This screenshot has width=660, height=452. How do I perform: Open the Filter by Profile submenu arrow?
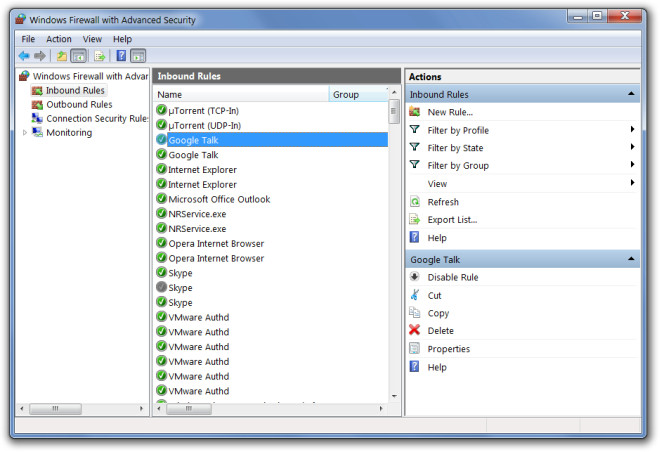tap(632, 130)
